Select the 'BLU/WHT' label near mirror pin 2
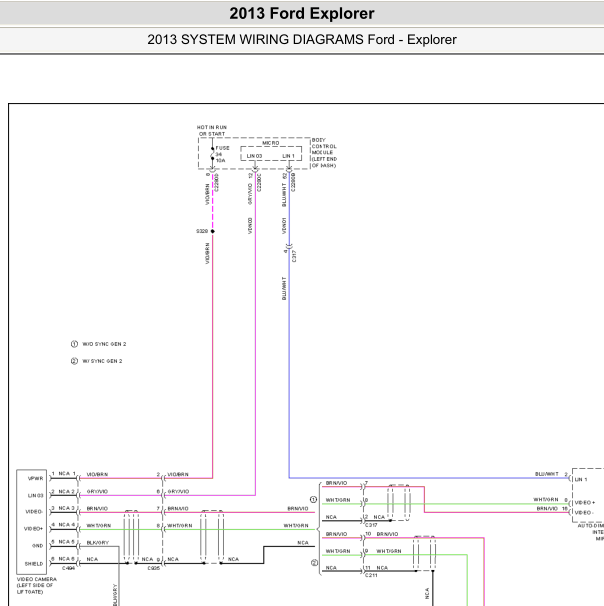604x606 pixels. [x=546, y=474]
